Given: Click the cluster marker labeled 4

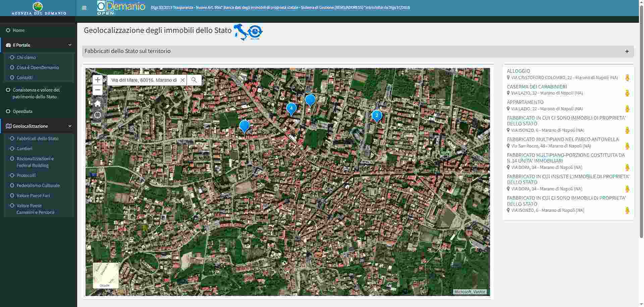Looking at the screenshot, I should tap(291, 108).
